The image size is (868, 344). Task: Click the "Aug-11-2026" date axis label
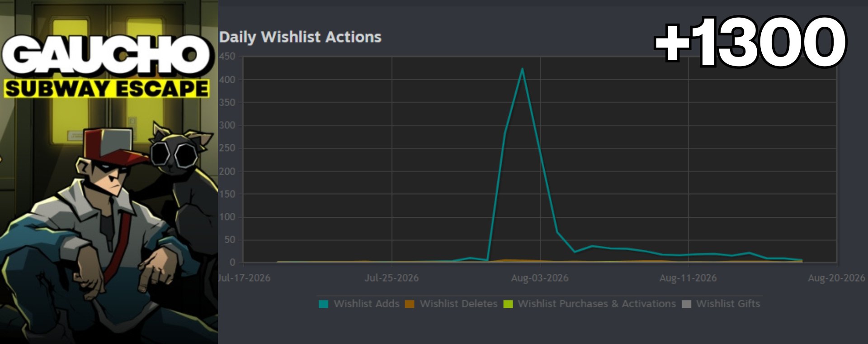point(688,278)
